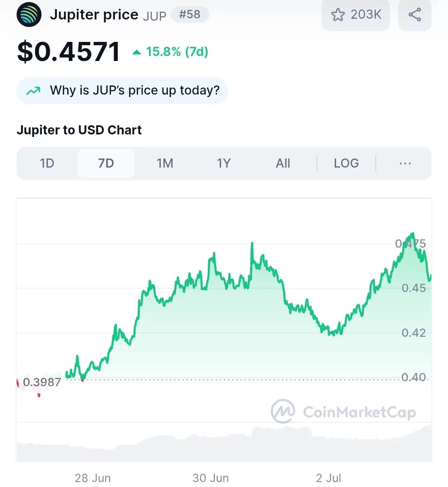Click the 30 Jun date on axis
The image size is (448, 487).
coord(211,478)
